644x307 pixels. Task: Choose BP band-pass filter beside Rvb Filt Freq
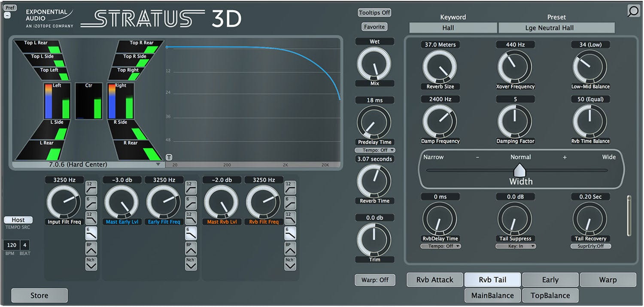coord(291,248)
